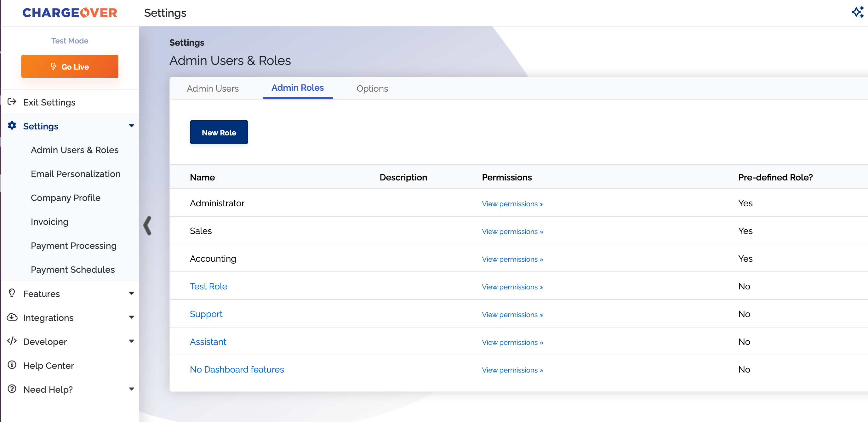Collapse the sidebar with the chevron handle
This screenshot has width=868, height=422.
[x=147, y=225]
